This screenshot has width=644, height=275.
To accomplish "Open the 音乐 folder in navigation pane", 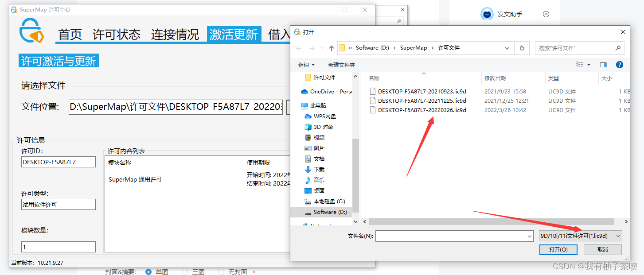I will (315, 180).
